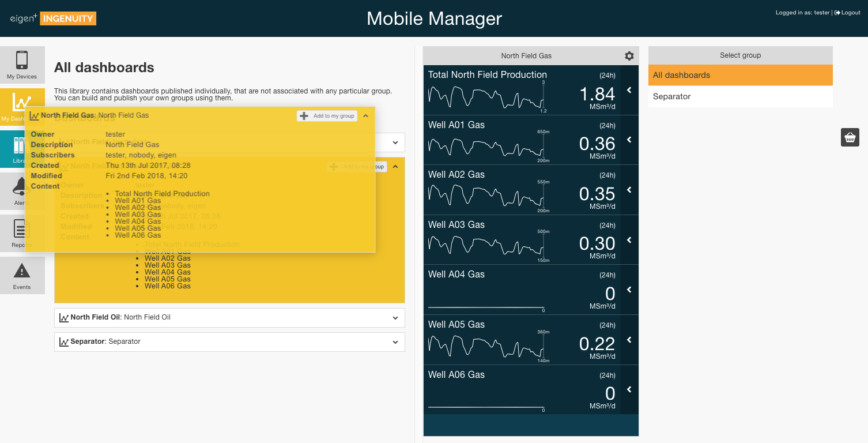Image resolution: width=868 pixels, height=443 pixels.
Task: Click the All dashboards page heading
Action: coord(104,67)
